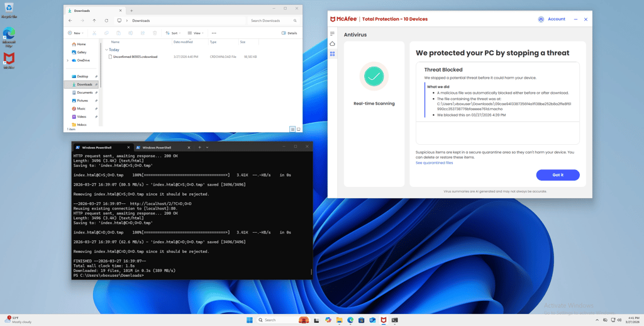Add a new File Explorer tab
Viewport: 644px width, 326px height.
[131, 10]
